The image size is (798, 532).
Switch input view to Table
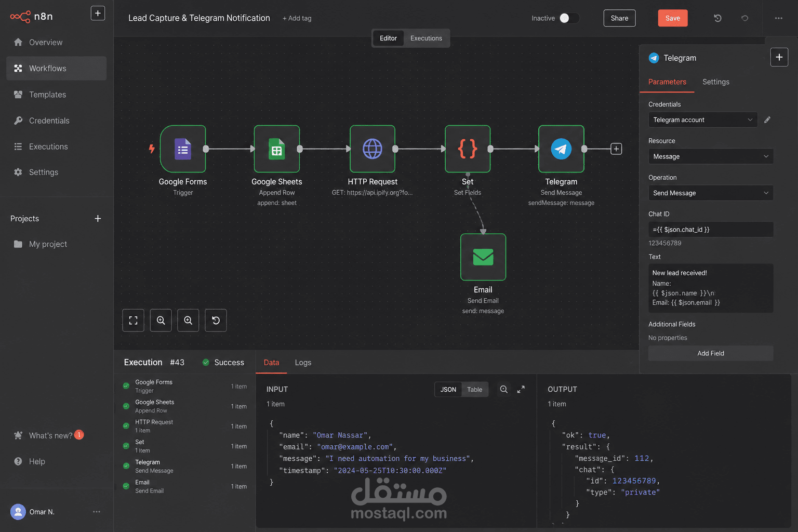click(474, 390)
